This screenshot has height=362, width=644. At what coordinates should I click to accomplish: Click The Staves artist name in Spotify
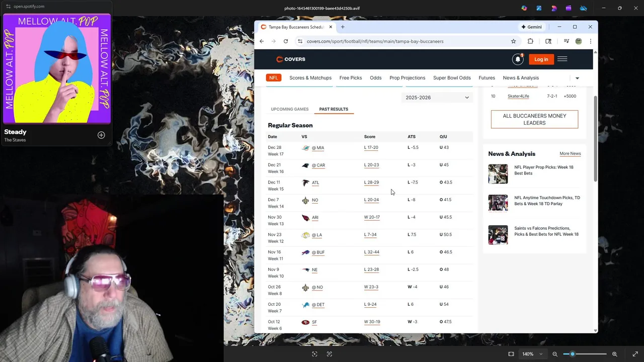click(x=15, y=140)
